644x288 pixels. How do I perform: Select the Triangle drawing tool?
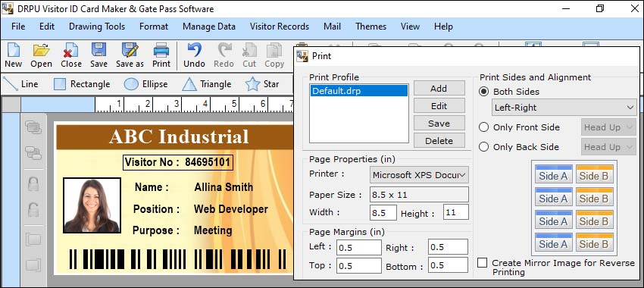click(x=207, y=84)
